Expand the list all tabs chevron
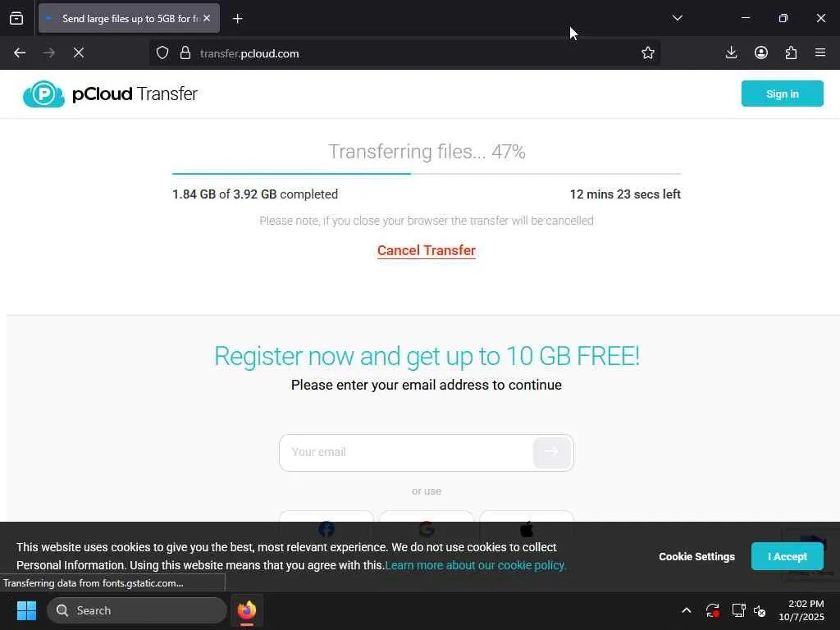The width and height of the screenshot is (840, 630). pos(677,18)
